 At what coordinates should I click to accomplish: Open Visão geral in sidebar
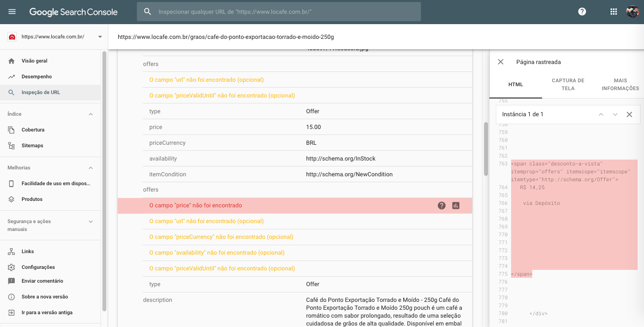click(x=50, y=61)
